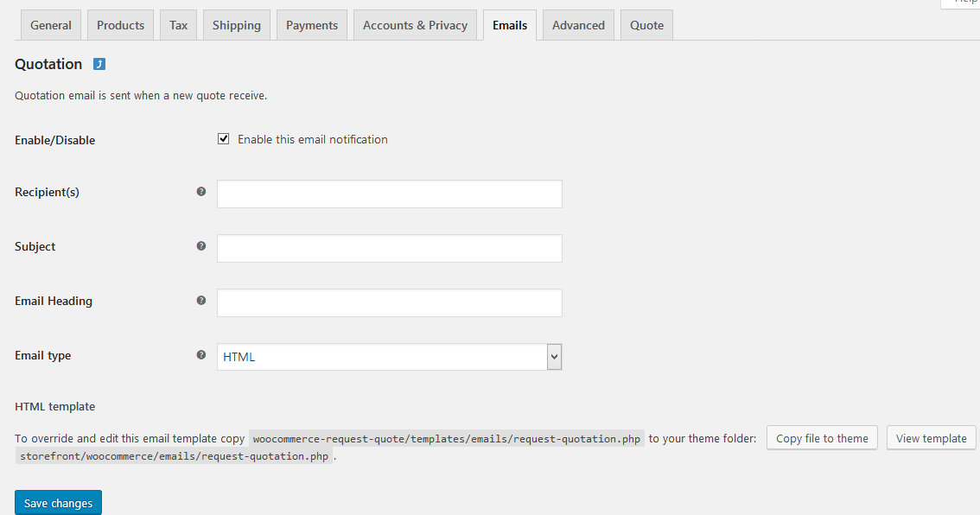Switch to the General settings tab
This screenshot has height=515, width=980.
[x=50, y=25]
